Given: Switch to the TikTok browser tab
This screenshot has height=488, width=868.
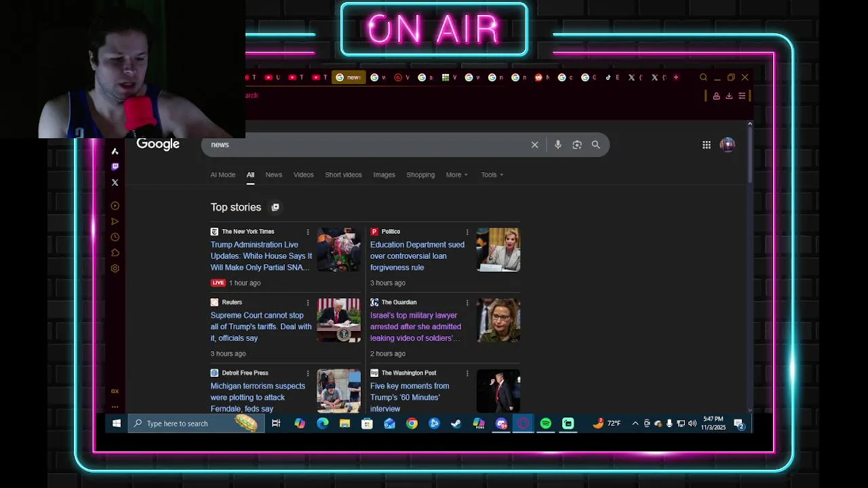Looking at the screenshot, I should [x=612, y=77].
